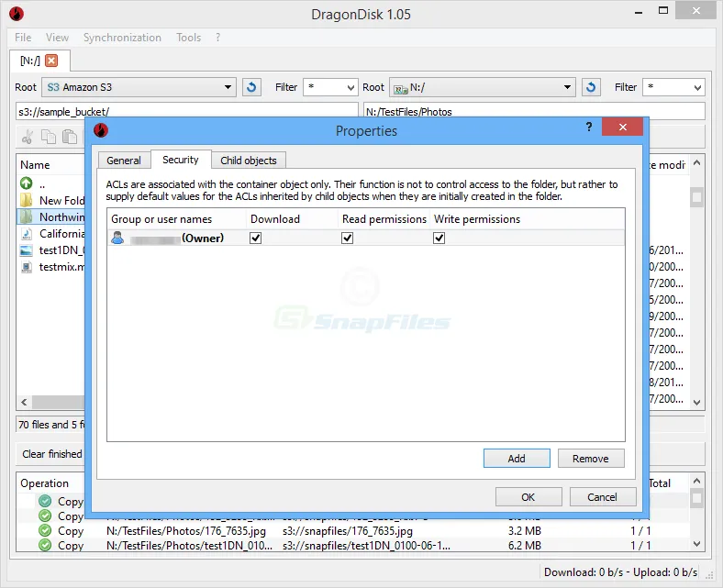723x588 pixels.
Task: Toggle the owner's Read permissions checkbox
Action: point(347,238)
